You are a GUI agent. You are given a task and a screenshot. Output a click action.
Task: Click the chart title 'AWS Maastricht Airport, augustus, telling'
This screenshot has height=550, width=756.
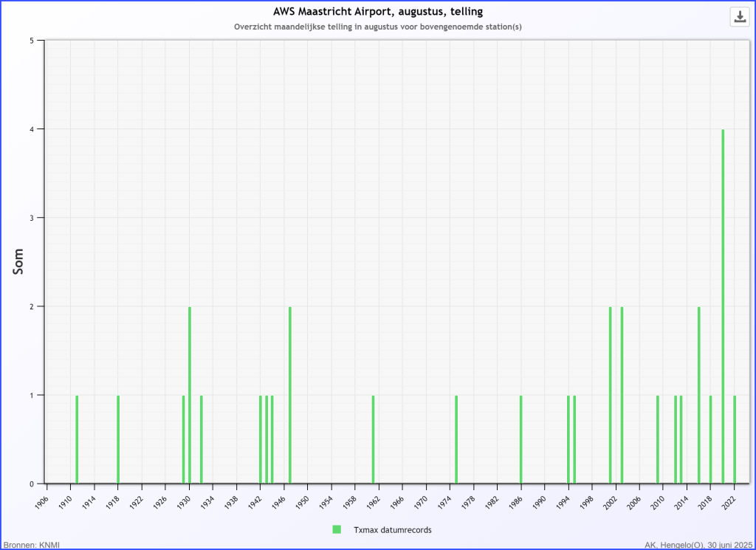pyautogui.click(x=378, y=12)
